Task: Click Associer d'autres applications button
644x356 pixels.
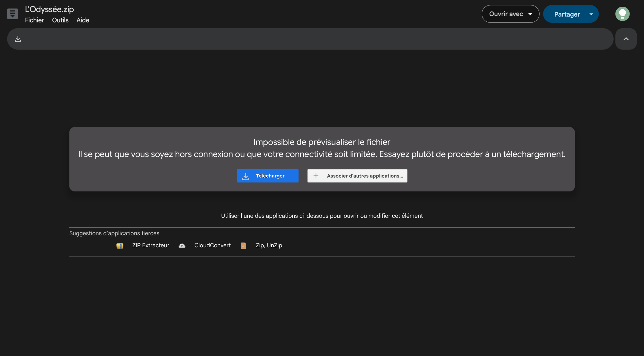Action: pyautogui.click(x=365, y=176)
